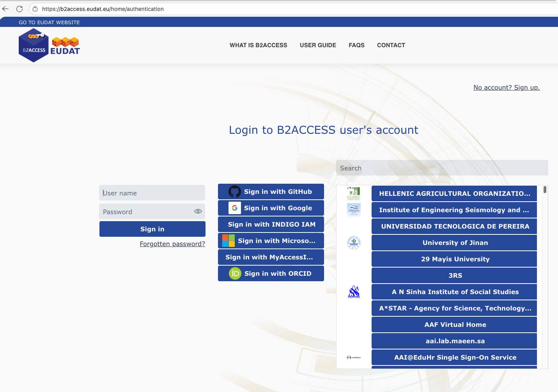Viewport: 558px width, 392px height.
Task: Focus the User name field
Action: [x=152, y=193]
